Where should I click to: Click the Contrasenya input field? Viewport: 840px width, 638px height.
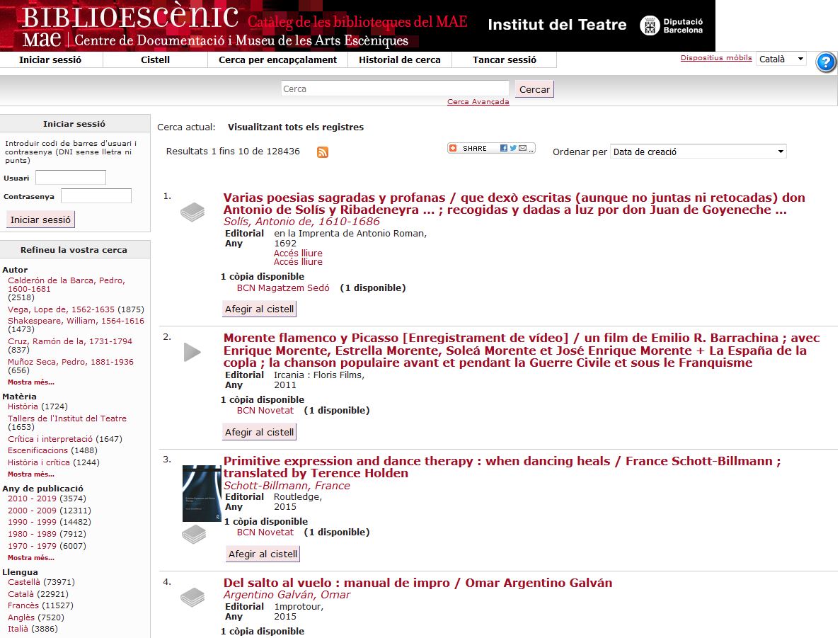pyautogui.click(x=96, y=196)
